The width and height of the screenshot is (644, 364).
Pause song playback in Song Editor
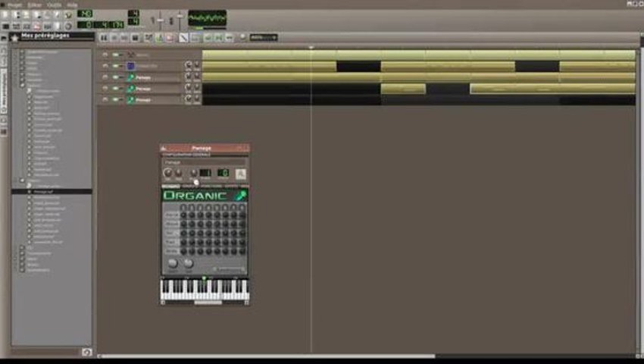[104, 37]
